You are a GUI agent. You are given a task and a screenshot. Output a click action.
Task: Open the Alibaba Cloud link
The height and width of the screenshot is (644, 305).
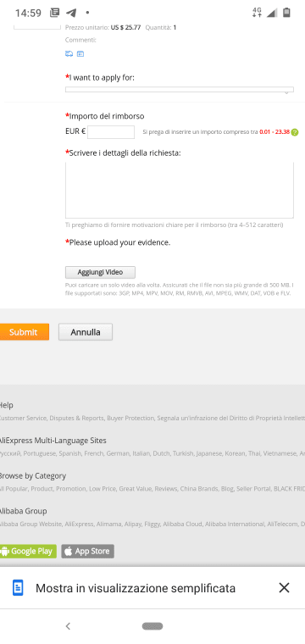[182, 524]
